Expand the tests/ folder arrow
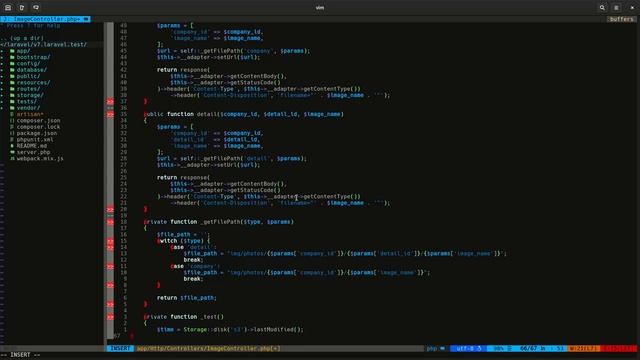This screenshot has height=360, width=640. 2,102
